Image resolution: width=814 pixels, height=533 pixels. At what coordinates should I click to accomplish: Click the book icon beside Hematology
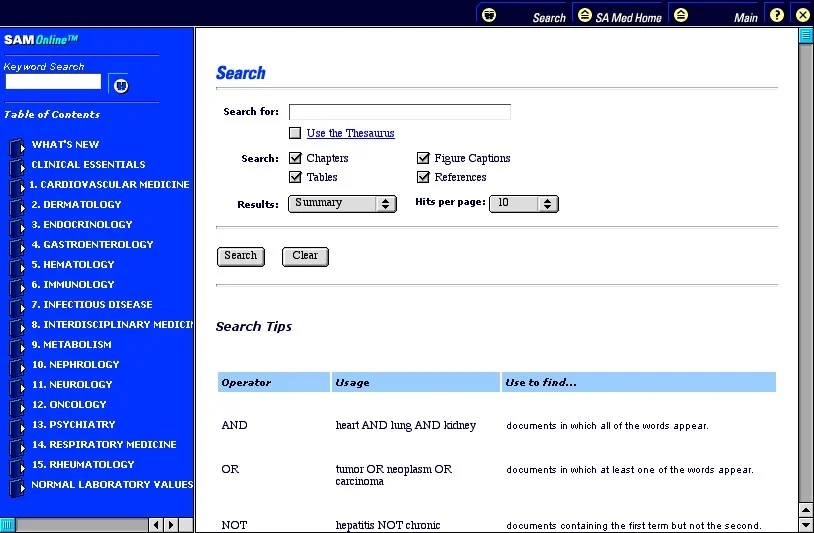pos(17,267)
